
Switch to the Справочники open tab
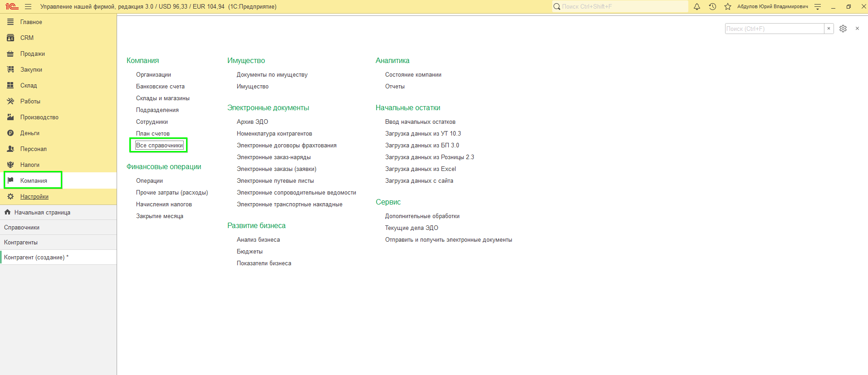(58, 227)
